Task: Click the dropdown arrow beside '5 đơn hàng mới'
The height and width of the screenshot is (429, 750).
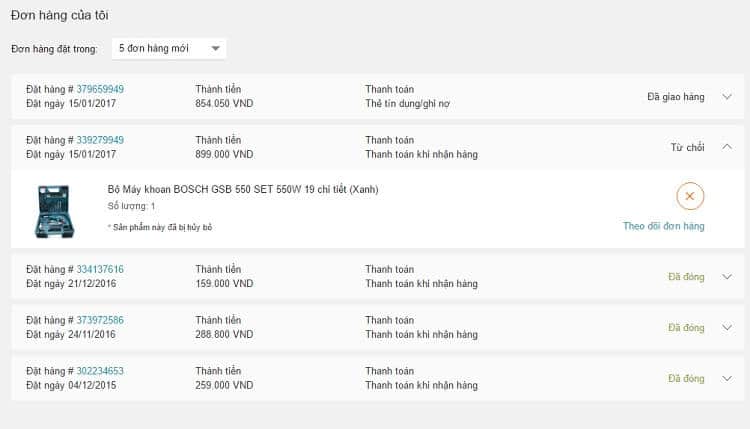Action: [x=215, y=48]
